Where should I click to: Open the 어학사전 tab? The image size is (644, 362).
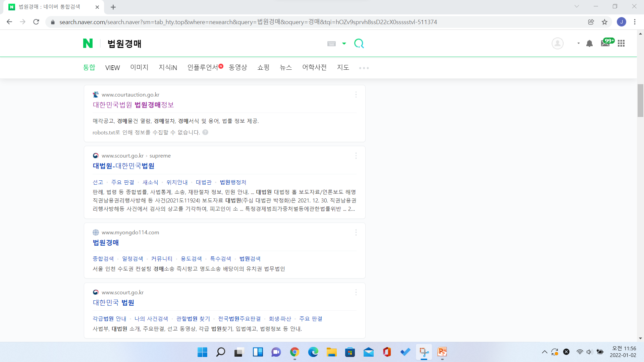click(x=314, y=67)
